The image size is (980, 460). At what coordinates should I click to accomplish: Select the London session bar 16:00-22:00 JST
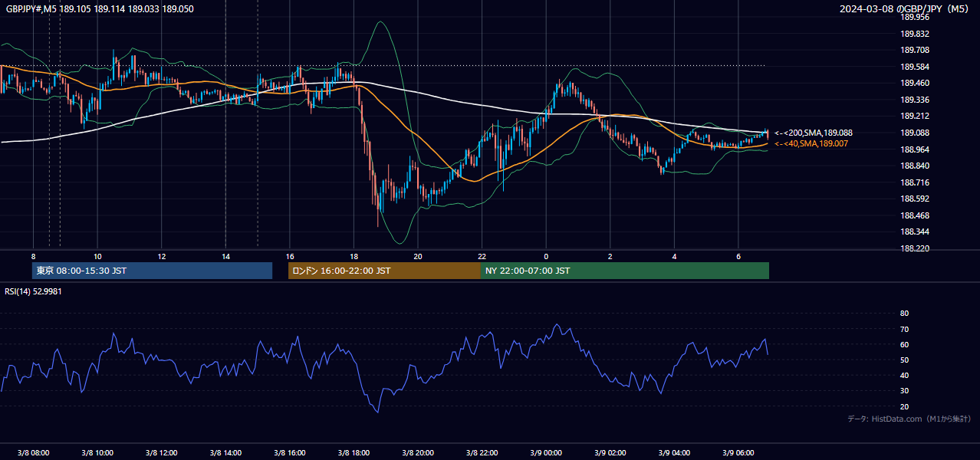click(384, 271)
